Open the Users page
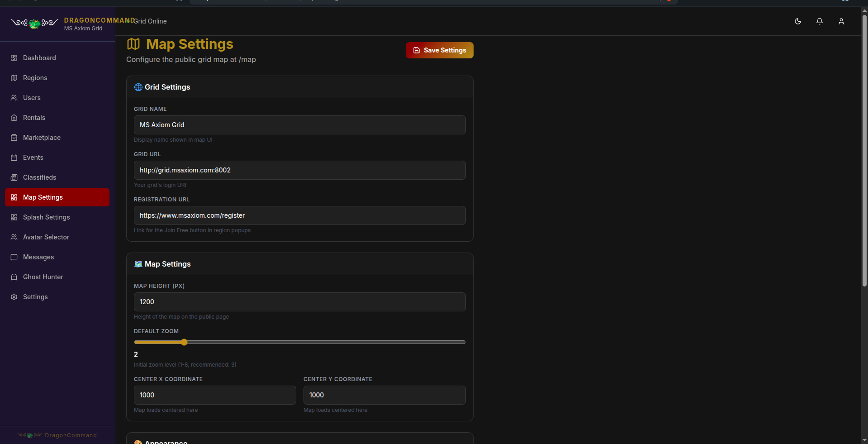 coord(57,98)
